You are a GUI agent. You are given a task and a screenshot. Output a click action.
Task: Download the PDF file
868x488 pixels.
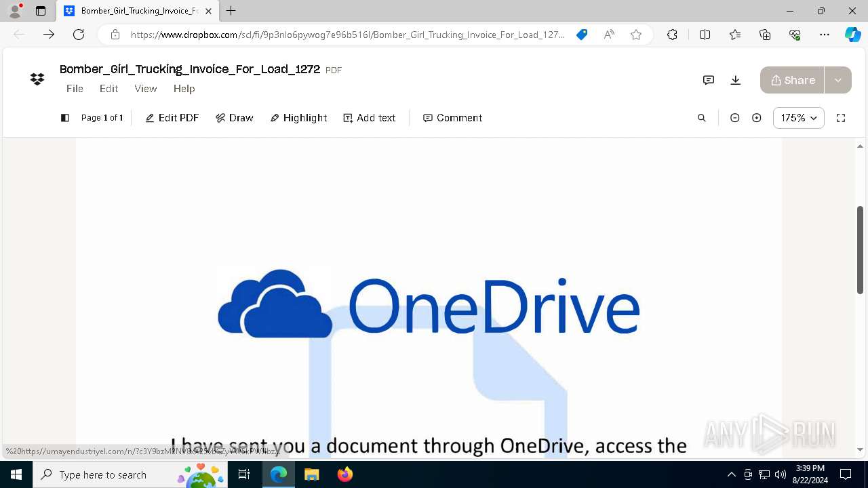coord(735,80)
